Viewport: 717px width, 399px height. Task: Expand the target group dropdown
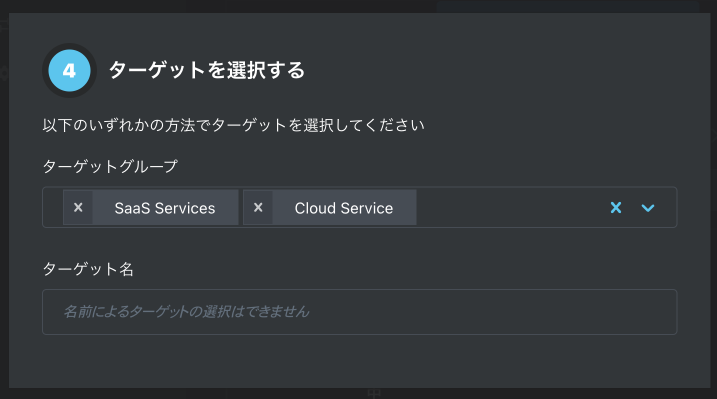[x=648, y=208]
